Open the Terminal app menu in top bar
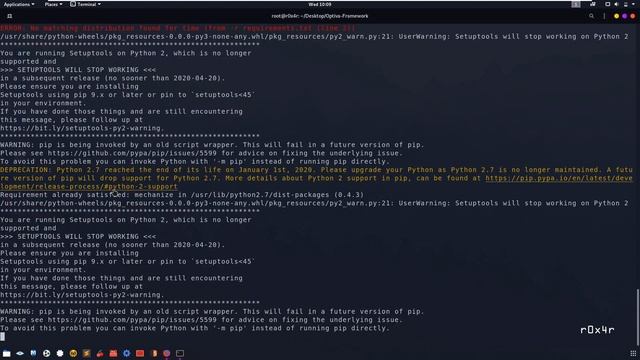 point(85,4)
